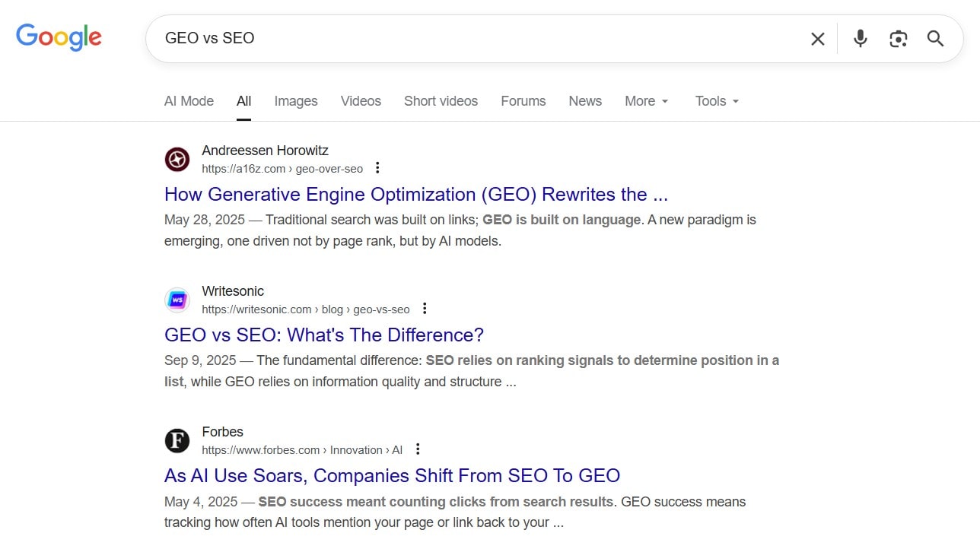
Task: Switch to the News tab
Action: click(x=585, y=101)
